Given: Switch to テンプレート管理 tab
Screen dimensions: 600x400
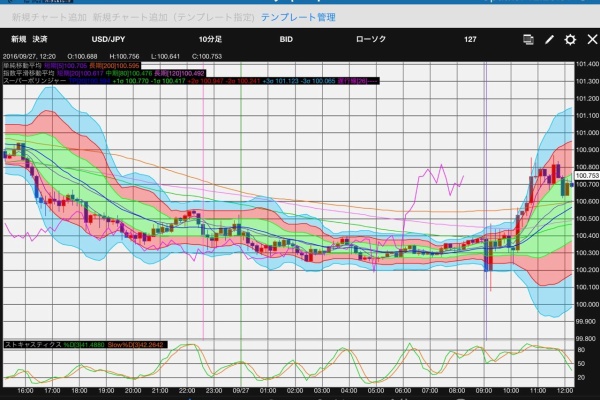Looking at the screenshot, I should click(296, 17).
